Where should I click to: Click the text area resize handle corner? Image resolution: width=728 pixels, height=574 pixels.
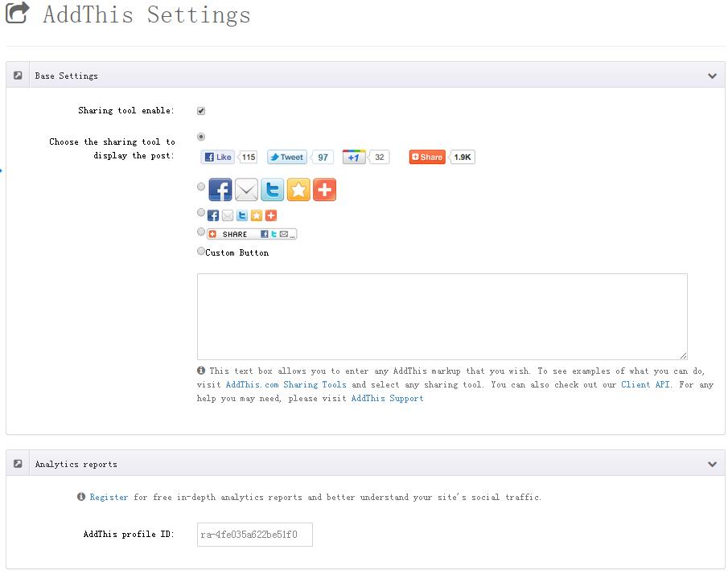[684, 356]
